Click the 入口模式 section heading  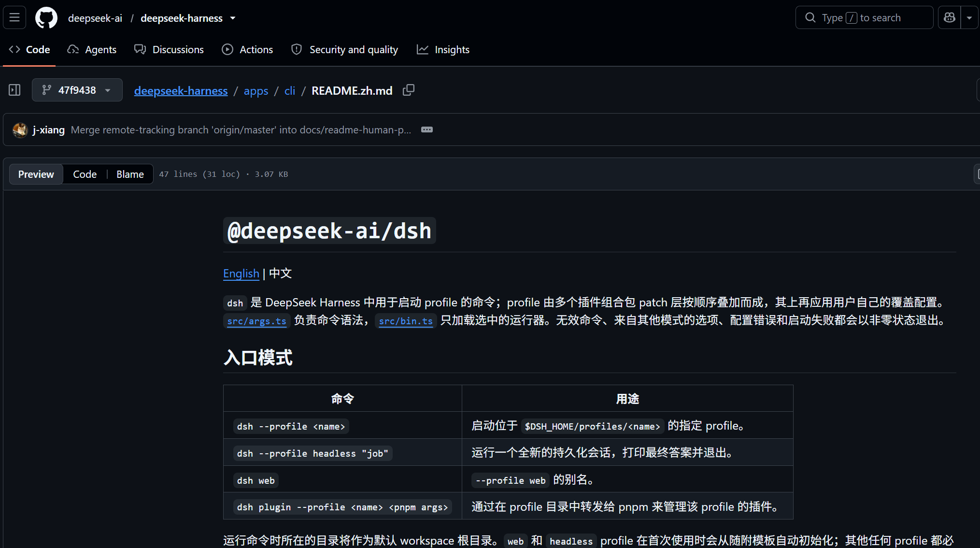tap(258, 358)
